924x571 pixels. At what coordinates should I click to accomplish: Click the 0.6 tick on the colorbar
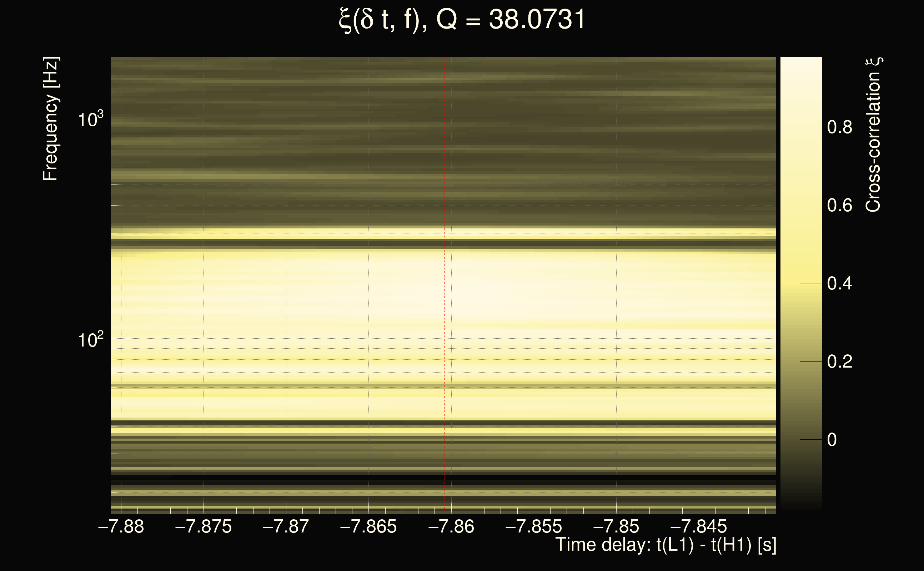pos(839,206)
